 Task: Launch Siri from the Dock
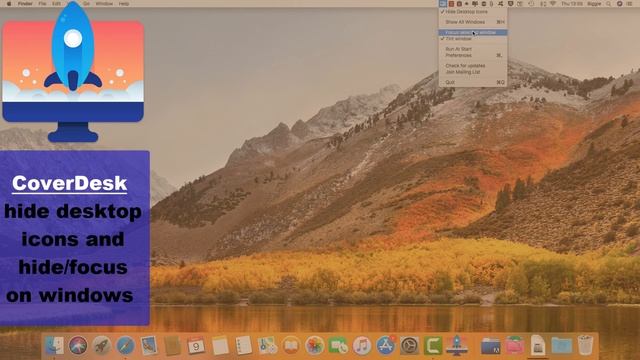pyautogui.click(x=78, y=345)
